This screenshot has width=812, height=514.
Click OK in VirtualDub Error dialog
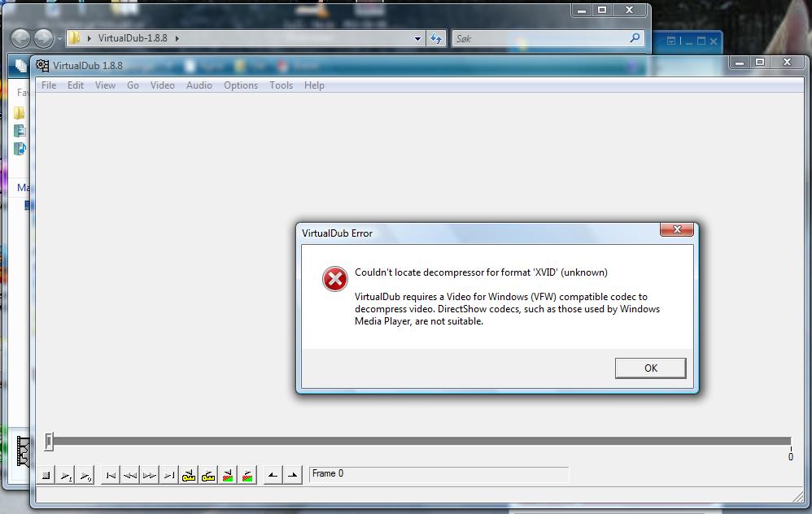(x=650, y=368)
